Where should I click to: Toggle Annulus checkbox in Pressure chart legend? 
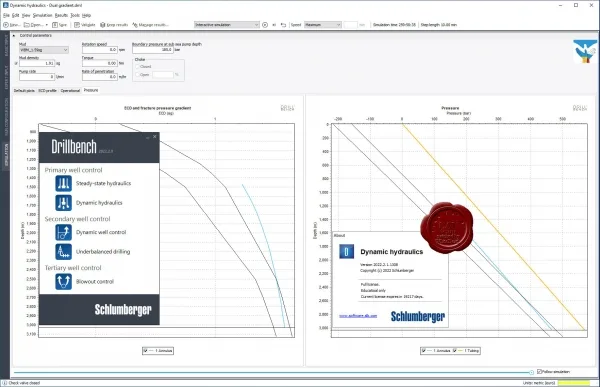coord(424,351)
